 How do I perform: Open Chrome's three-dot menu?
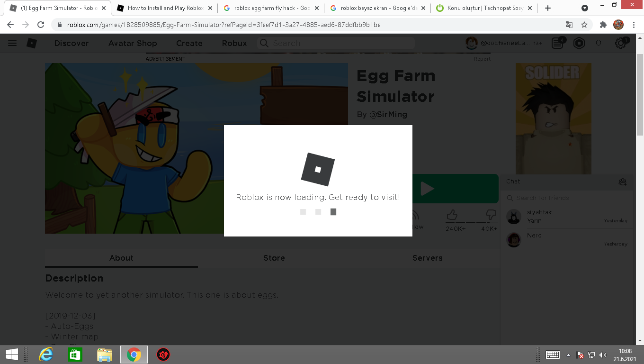634,25
